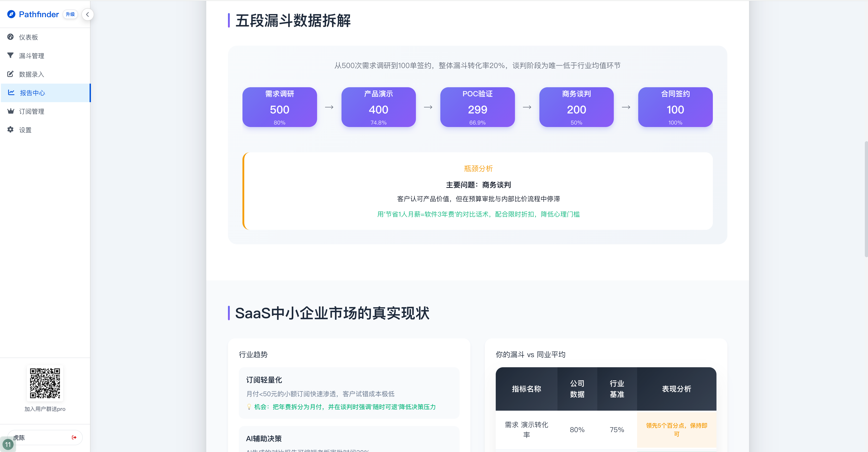Viewport: 868px width, 452px height.
Task: Click the 漏斗管理 funnel icon
Action: pyautogui.click(x=10, y=55)
